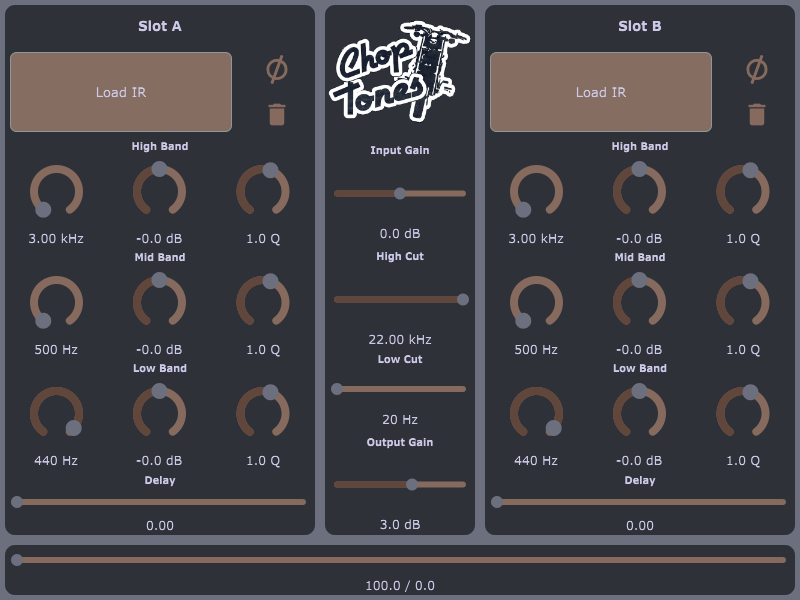The image size is (800, 600).
Task: Click Slot B High Band Q knob
Action: point(743,189)
